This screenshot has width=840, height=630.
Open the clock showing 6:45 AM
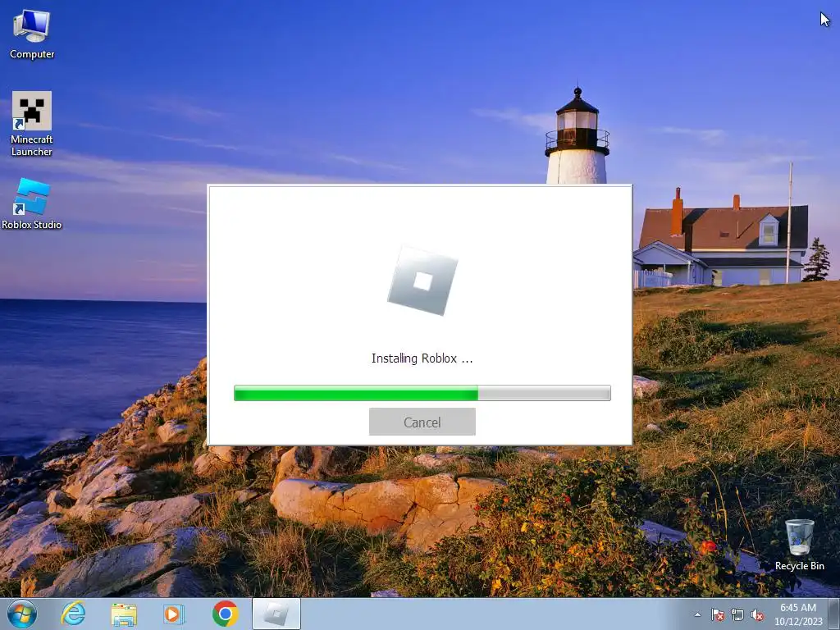tap(798, 614)
